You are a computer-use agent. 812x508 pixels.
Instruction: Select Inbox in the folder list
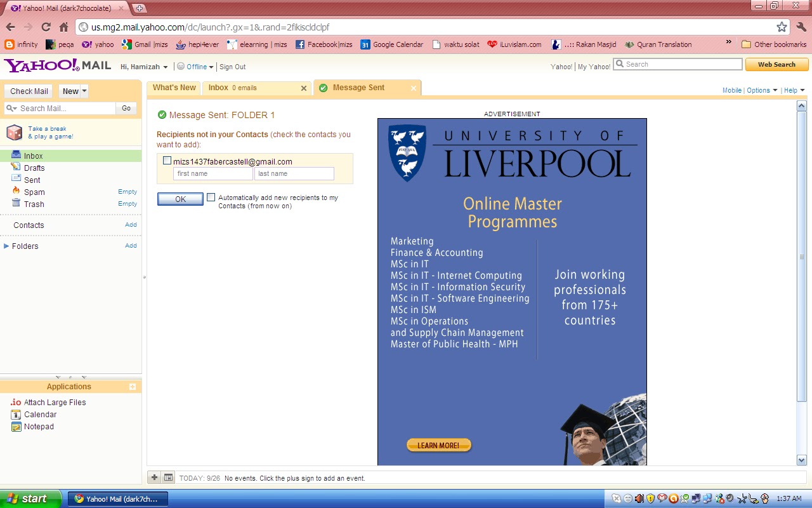[71, 156]
